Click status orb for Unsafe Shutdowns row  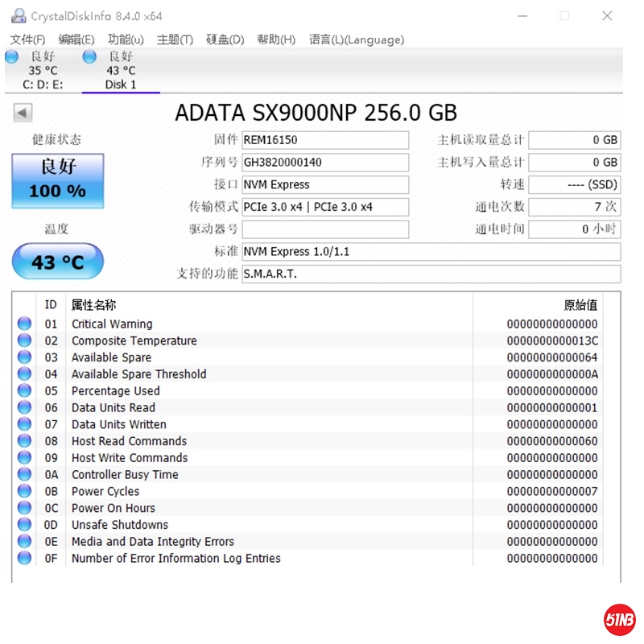click(24, 525)
